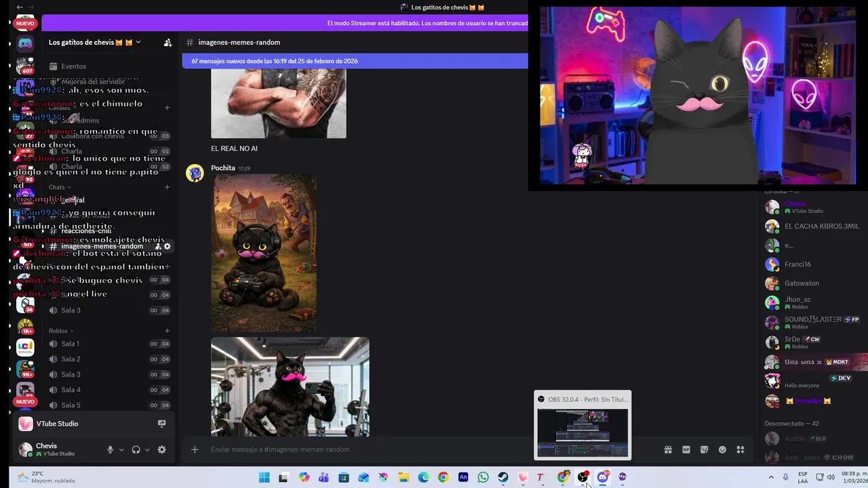Launch Google Chrome from the taskbar
The image size is (868, 488).
tap(443, 477)
